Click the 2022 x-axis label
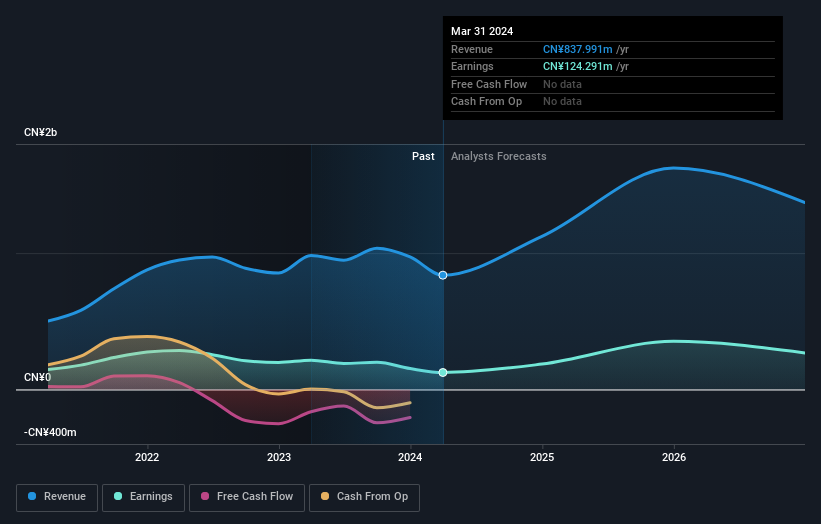 point(147,457)
